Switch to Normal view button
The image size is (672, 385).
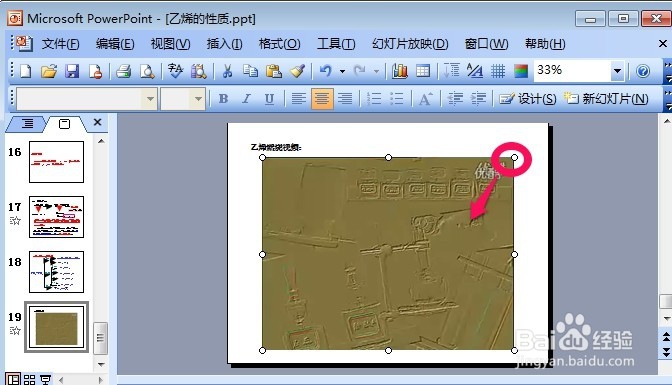point(13,379)
